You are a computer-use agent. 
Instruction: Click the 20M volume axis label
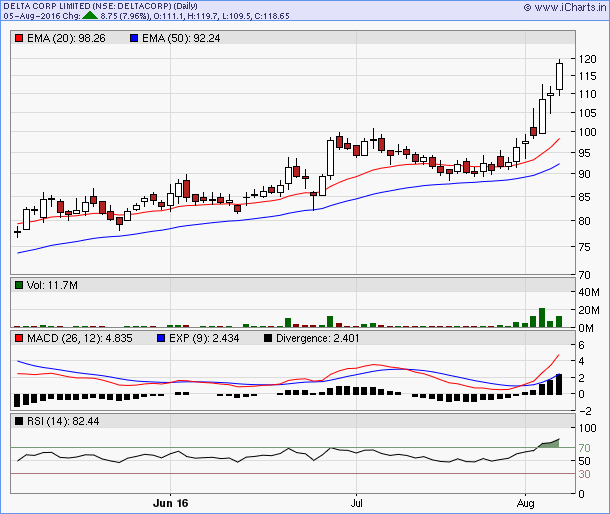(x=589, y=310)
